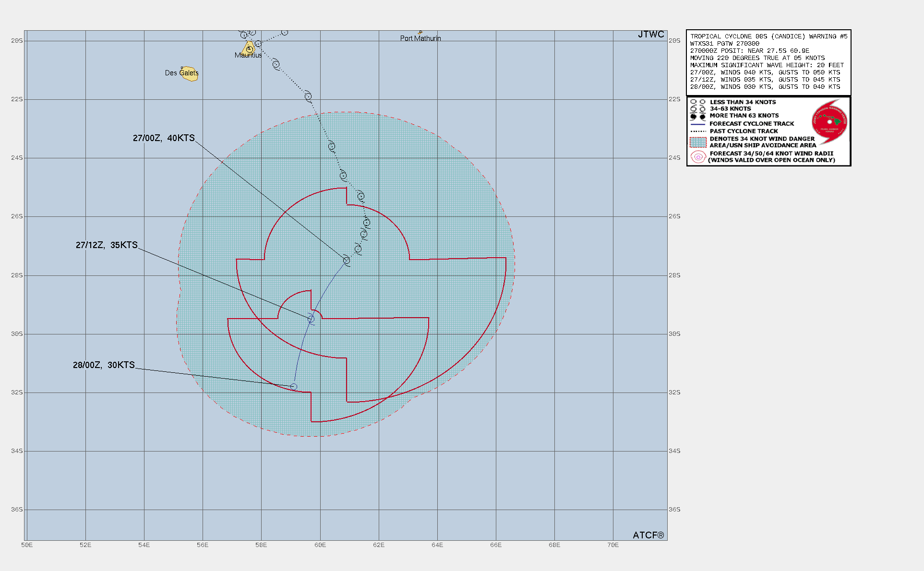Click the '28/00Z, 30KTS' label

pos(104,365)
